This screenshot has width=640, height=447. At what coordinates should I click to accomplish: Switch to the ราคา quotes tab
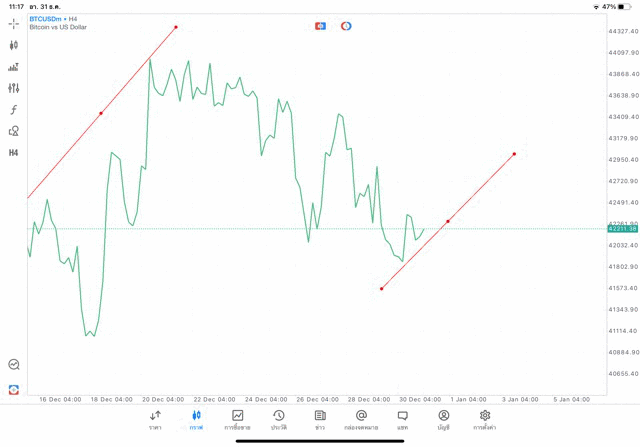pos(155,419)
